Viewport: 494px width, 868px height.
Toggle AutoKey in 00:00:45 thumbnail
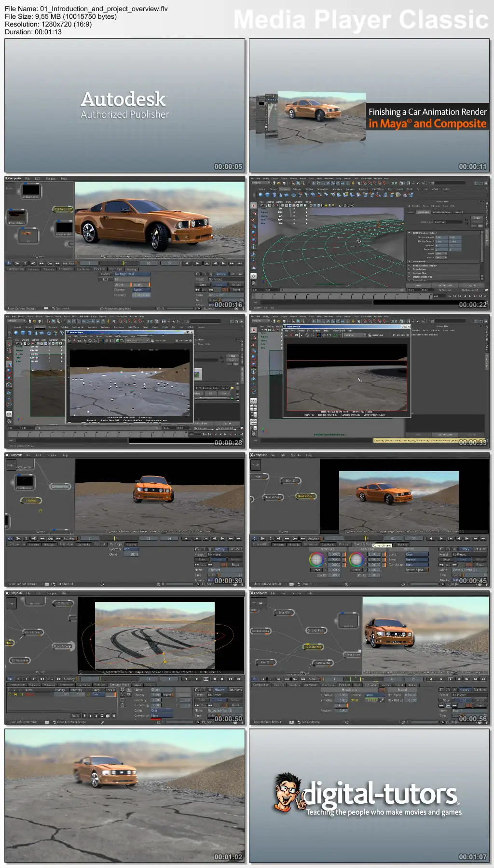(x=314, y=538)
